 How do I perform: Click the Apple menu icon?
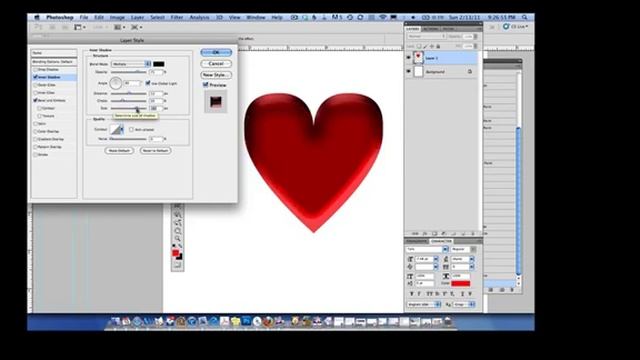pyautogui.click(x=37, y=18)
